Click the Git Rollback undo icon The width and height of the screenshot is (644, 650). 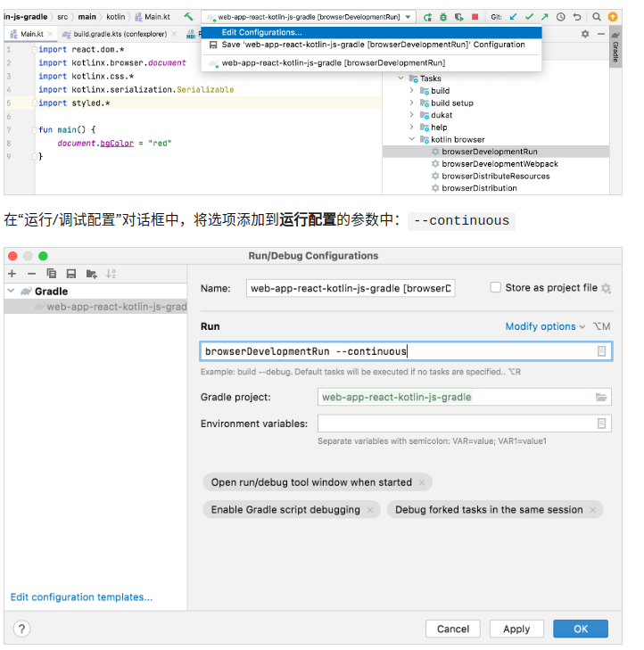(x=577, y=17)
